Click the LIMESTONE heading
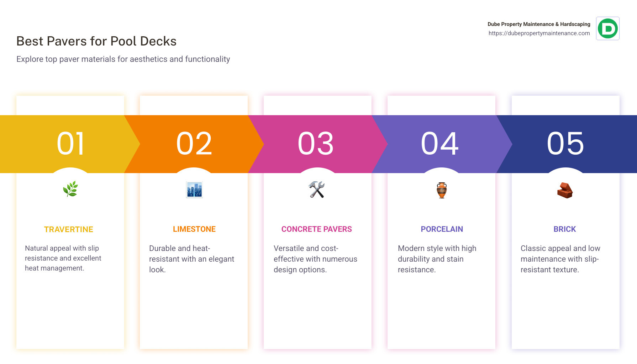Image resolution: width=637 pixels, height=364 pixels. 194,229
